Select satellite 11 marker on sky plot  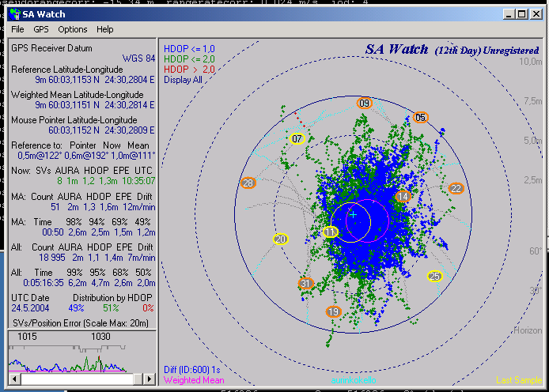330,232
